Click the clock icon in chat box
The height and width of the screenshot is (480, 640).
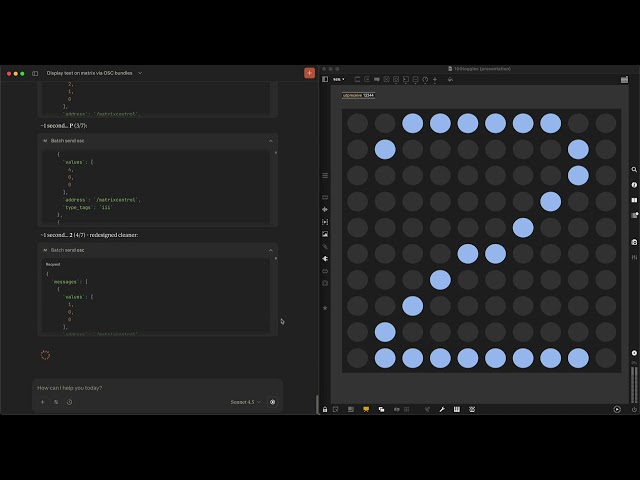pos(69,402)
